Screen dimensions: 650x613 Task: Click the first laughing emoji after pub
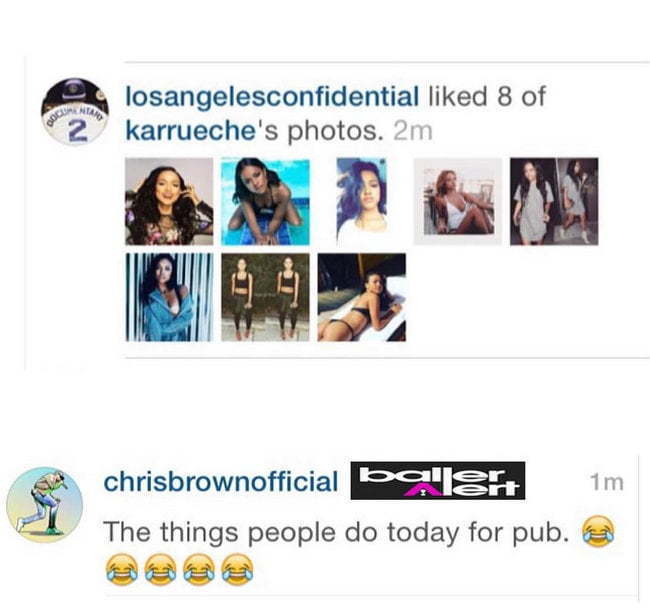(598, 531)
